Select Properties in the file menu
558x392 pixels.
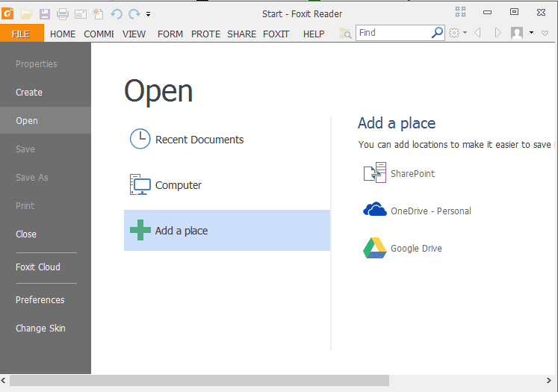click(x=37, y=64)
